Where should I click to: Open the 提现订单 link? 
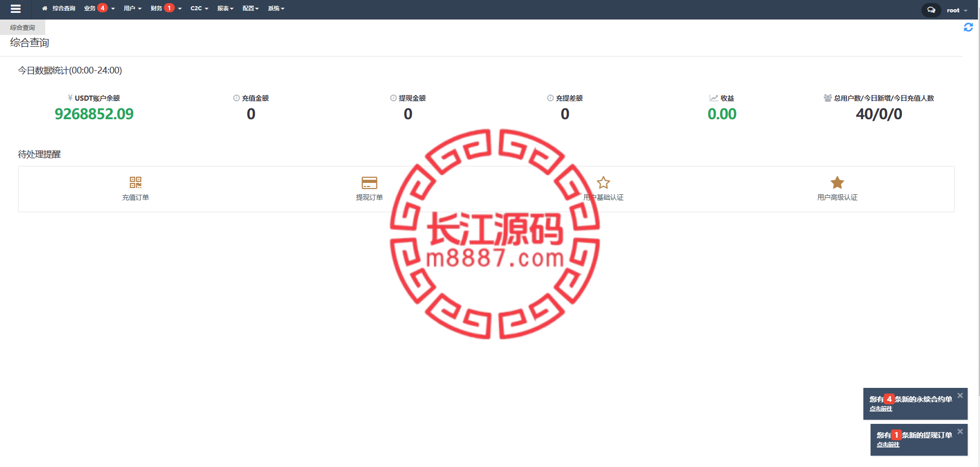[369, 197]
